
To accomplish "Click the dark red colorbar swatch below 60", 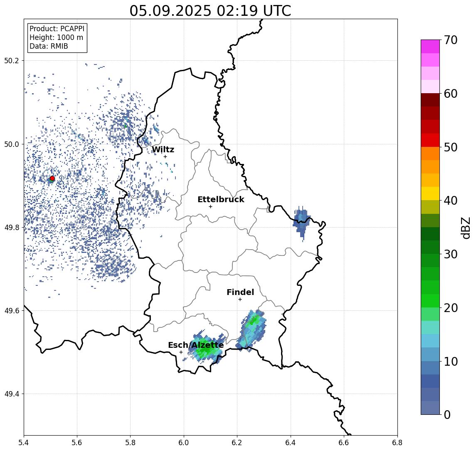I will tap(430, 100).
